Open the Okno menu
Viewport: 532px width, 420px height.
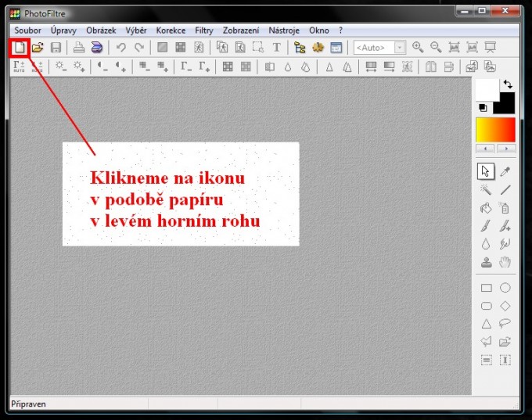pyautogui.click(x=319, y=31)
